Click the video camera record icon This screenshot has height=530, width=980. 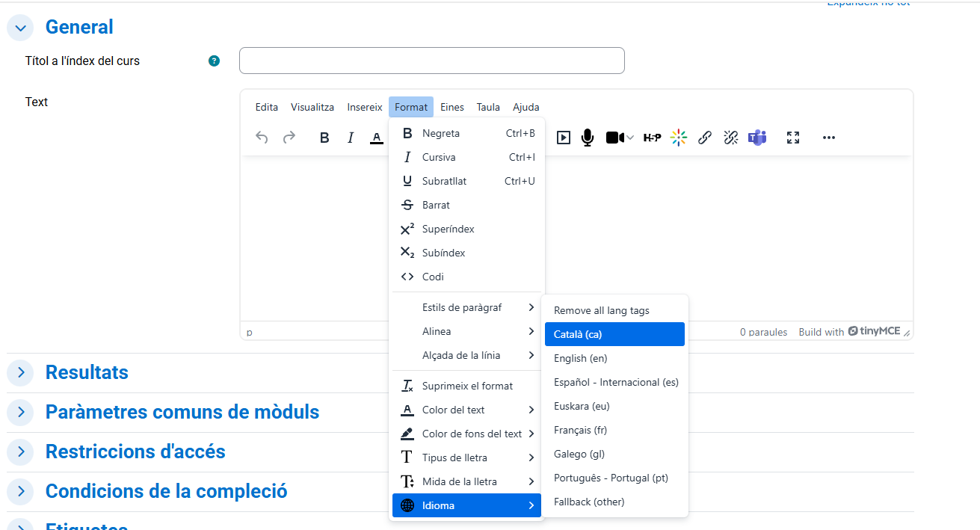click(614, 138)
